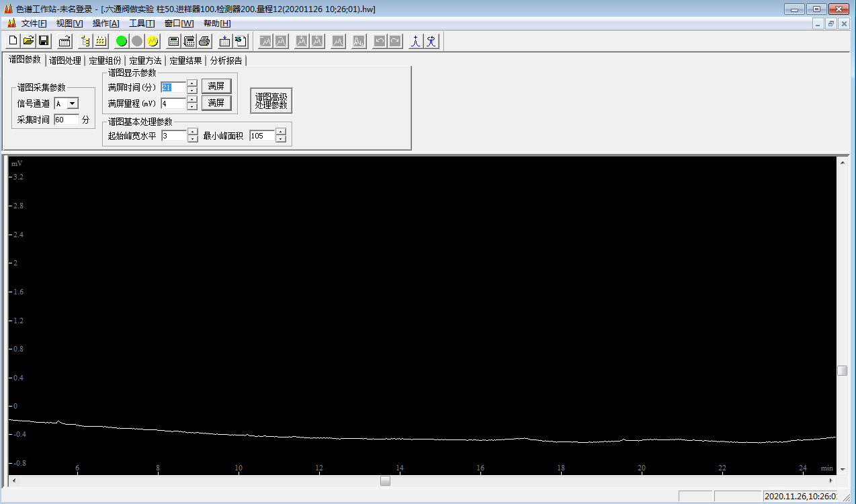The height and width of the screenshot is (504, 856).
Task: Click the 最小峰面积 input field
Action: click(x=262, y=136)
